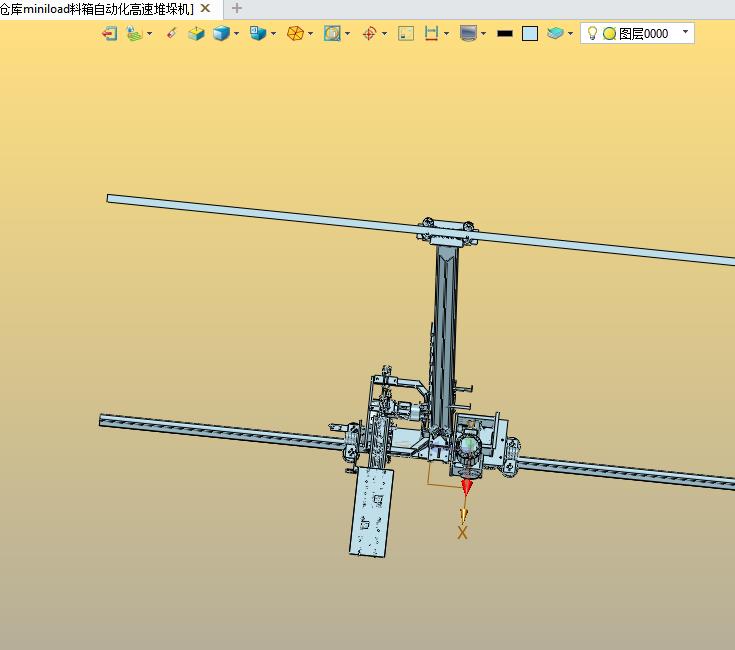Select the vertical mast column of the model
735x650 pixels.
[444, 335]
